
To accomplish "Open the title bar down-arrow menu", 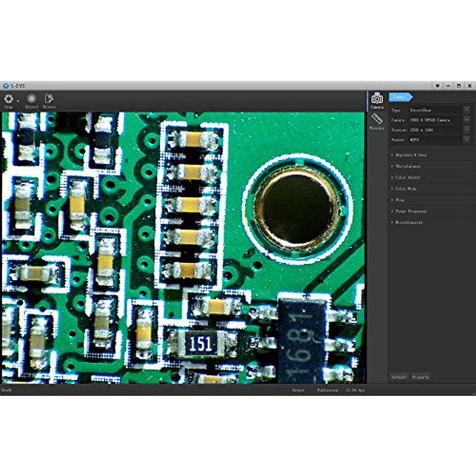I will (x=438, y=86).
